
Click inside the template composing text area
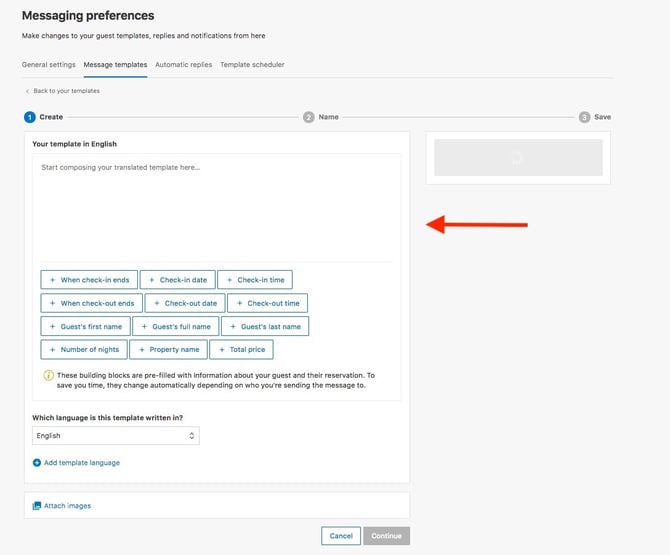point(216,208)
